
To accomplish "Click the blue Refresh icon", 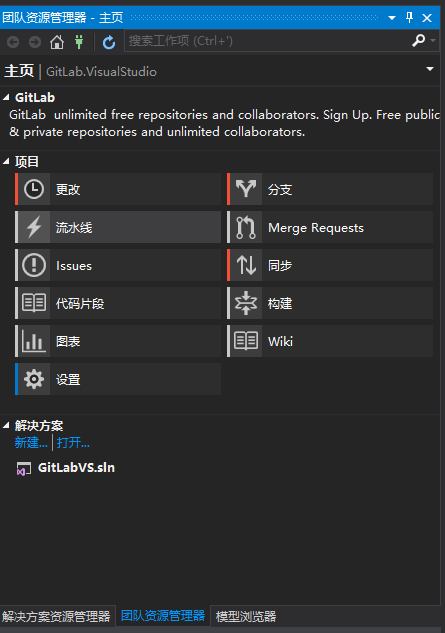I will 109,42.
